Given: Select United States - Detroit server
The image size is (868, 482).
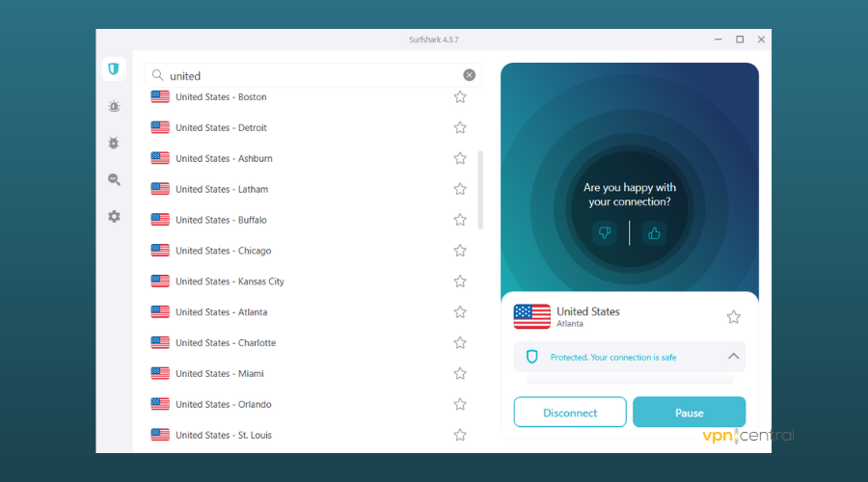Looking at the screenshot, I should click(x=309, y=128).
